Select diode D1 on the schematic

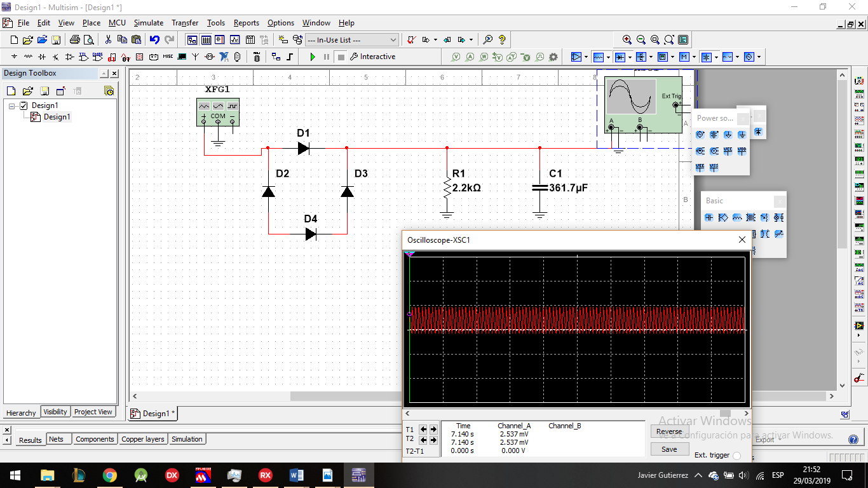(x=304, y=149)
